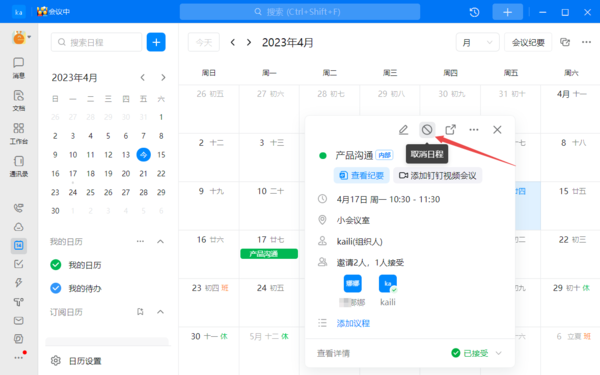Click green event bar on April 17

pos(269,254)
